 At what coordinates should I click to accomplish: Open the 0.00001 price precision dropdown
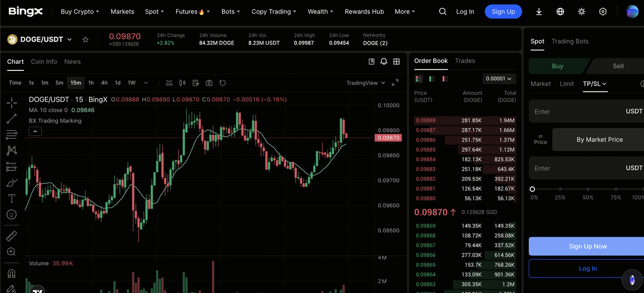pyautogui.click(x=499, y=79)
